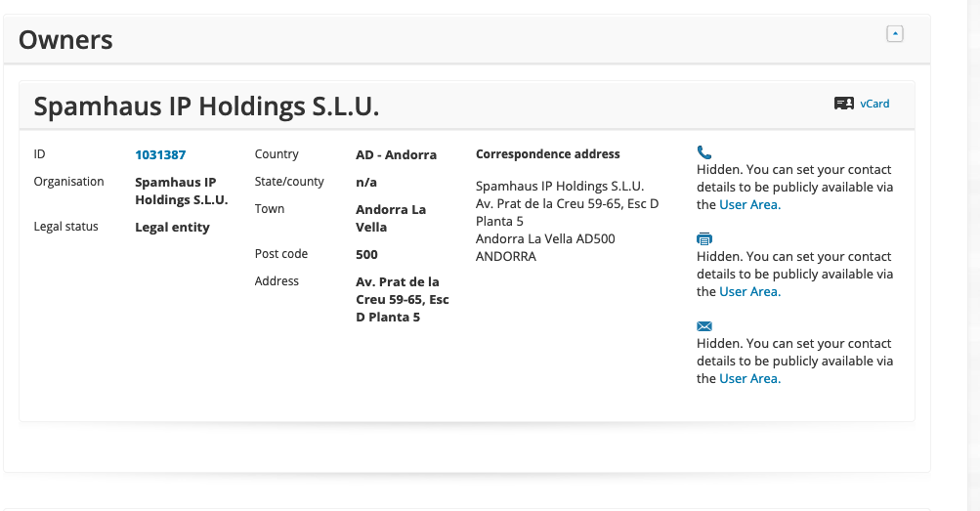Screen dimensions: 980x511
Task: Collapse the Owners section with the arrow button
Action: click(894, 34)
